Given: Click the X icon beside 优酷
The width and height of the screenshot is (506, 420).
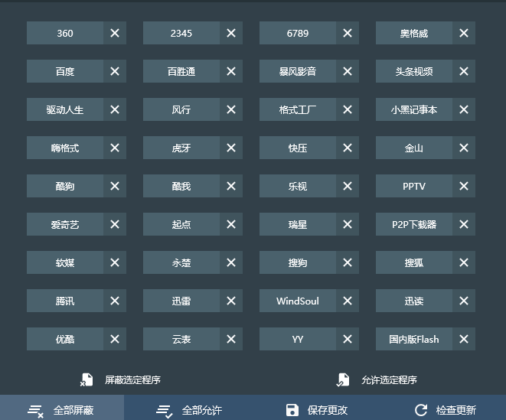Looking at the screenshot, I should pyautogui.click(x=115, y=339).
